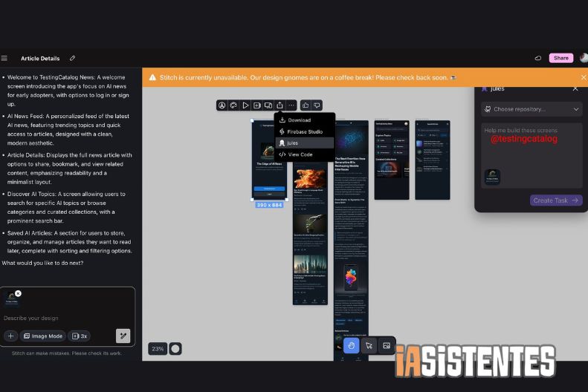The image size is (588, 392).
Task: Click the thumbs down feedback icon
Action: (317, 105)
